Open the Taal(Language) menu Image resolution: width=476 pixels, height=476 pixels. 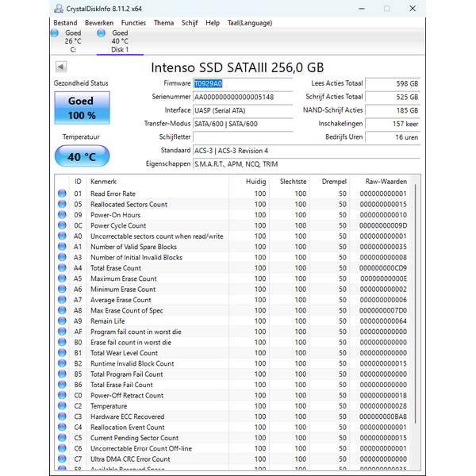coord(250,23)
